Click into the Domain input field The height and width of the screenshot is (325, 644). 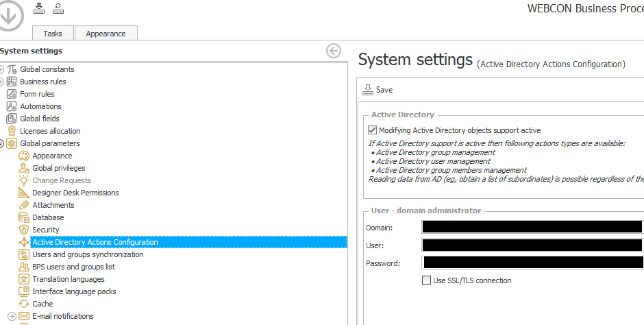point(532,227)
